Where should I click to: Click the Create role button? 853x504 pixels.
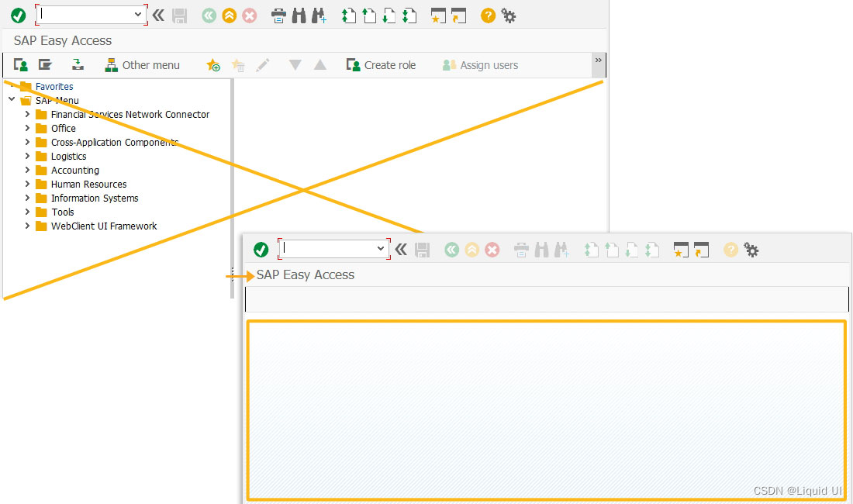(x=381, y=65)
